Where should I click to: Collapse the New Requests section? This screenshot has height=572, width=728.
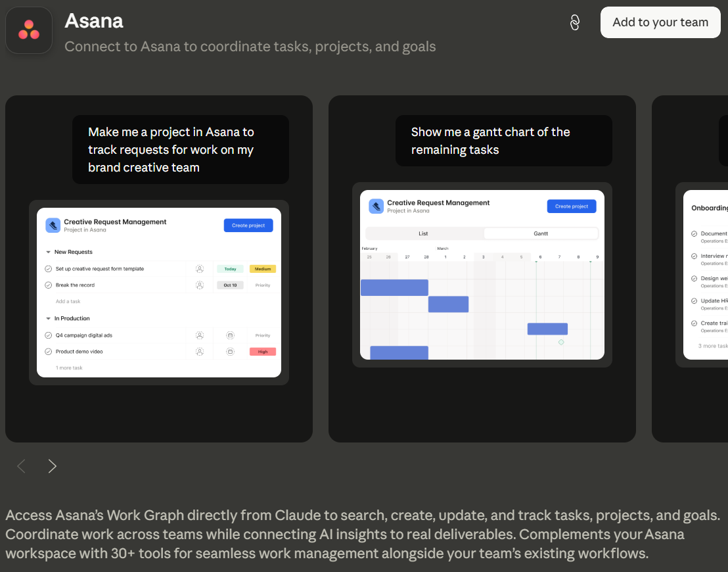click(48, 252)
